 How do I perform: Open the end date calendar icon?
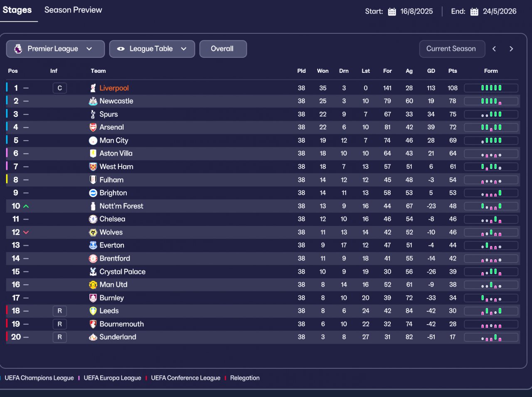pyautogui.click(x=474, y=12)
